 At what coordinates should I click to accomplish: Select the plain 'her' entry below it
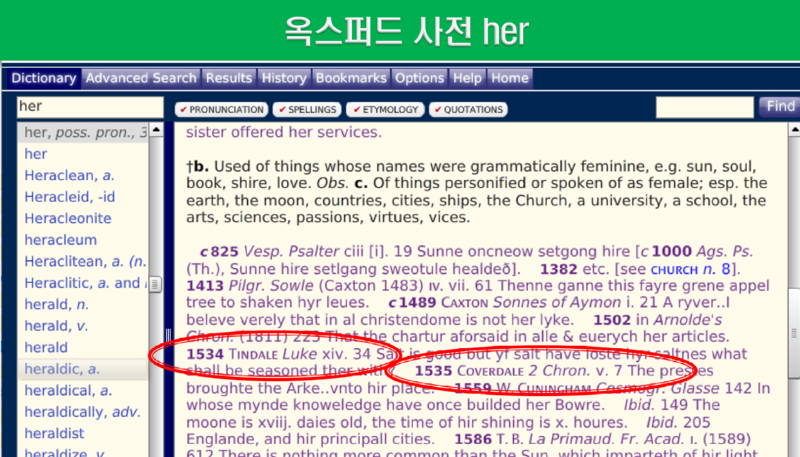(36, 154)
